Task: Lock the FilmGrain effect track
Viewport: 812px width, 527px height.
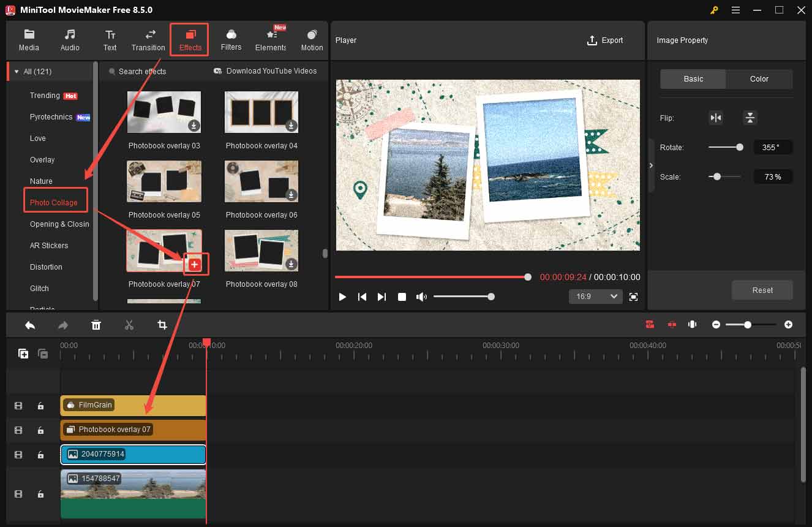Action: [40, 406]
